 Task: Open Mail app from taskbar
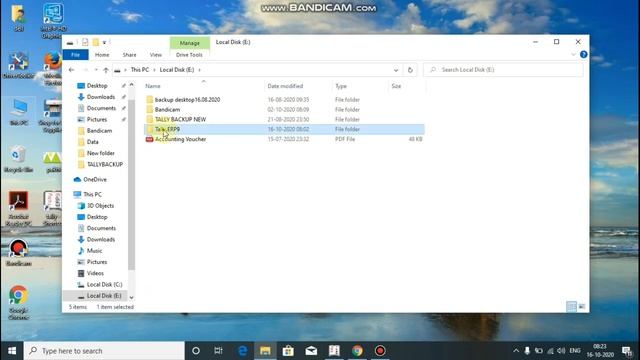point(311,351)
